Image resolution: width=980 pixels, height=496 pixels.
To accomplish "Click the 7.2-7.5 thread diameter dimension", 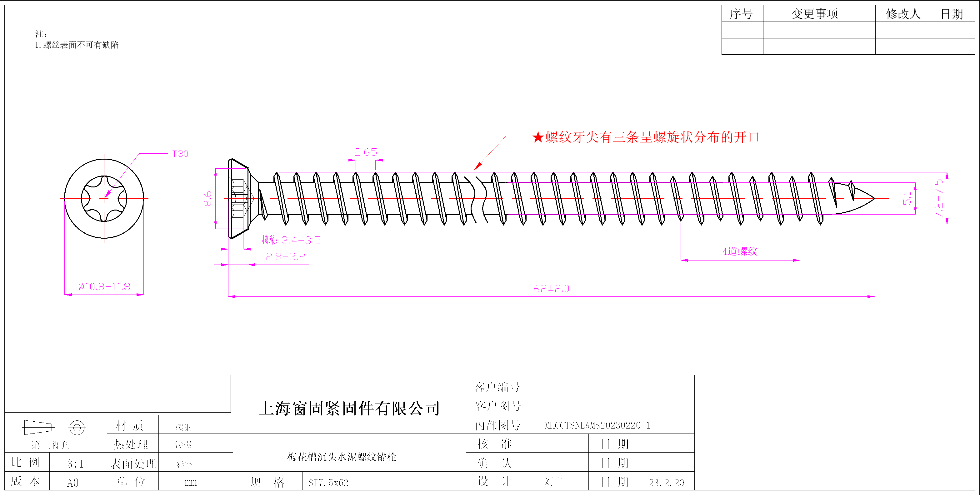I will click(x=938, y=198).
